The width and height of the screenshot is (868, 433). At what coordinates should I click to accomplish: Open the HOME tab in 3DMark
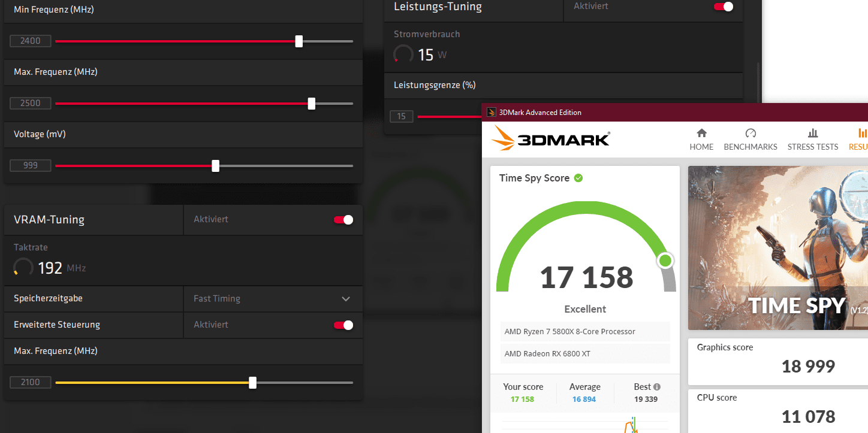click(701, 140)
